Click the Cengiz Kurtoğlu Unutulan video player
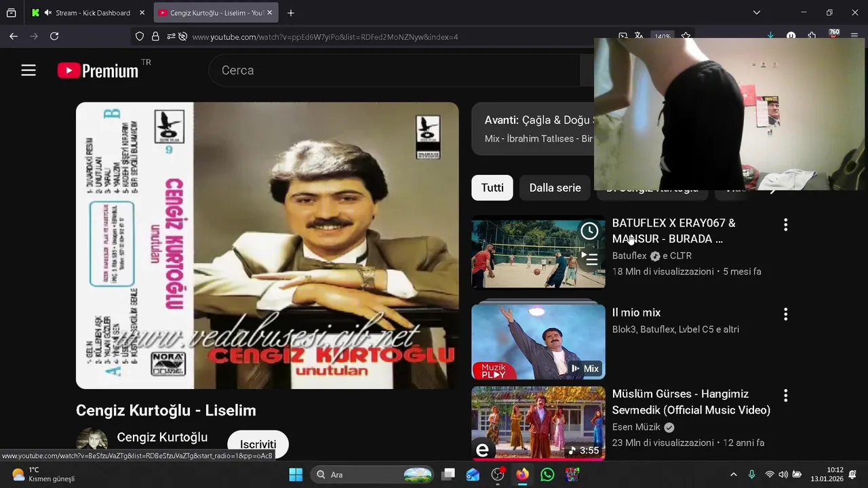The height and width of the screenshot is (488, 868). pyautogui.click(x=267, y=245)
